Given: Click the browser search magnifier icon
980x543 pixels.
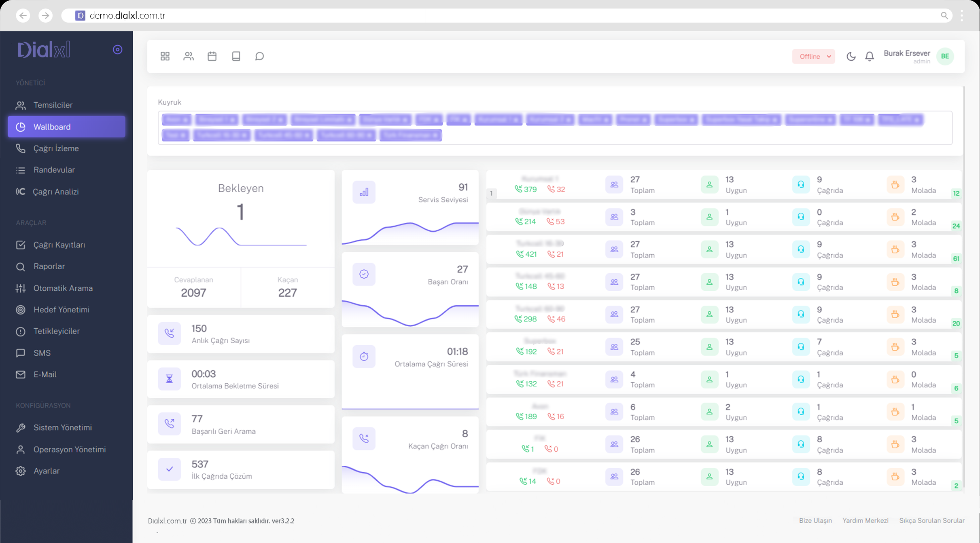Looking at the screenshot, I should [944, 15].
